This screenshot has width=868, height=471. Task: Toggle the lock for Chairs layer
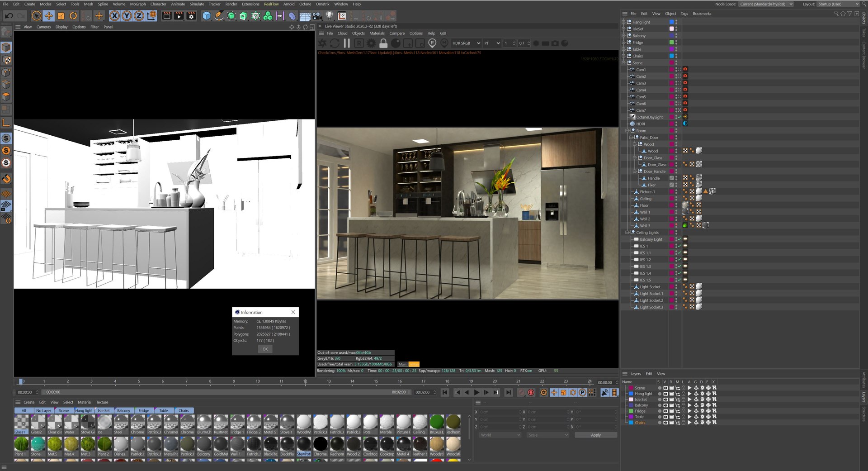(684, 423)
